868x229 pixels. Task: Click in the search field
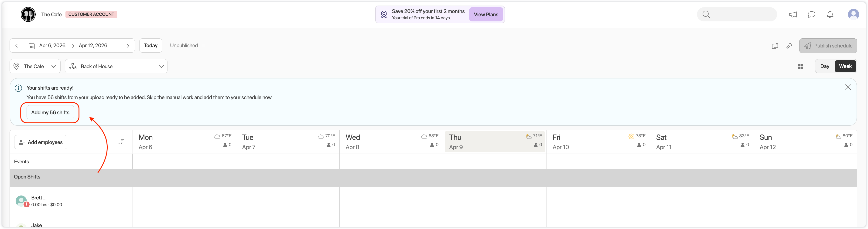[x=741, y=14]
